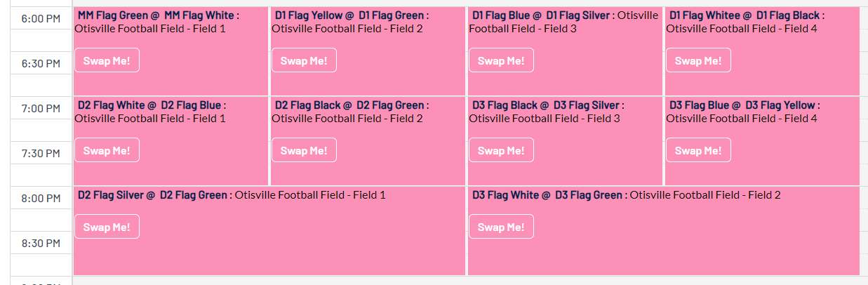Click Swap Me for D3 Flag White game
Screen dimensions: 868x285
[x=501, y=227]
